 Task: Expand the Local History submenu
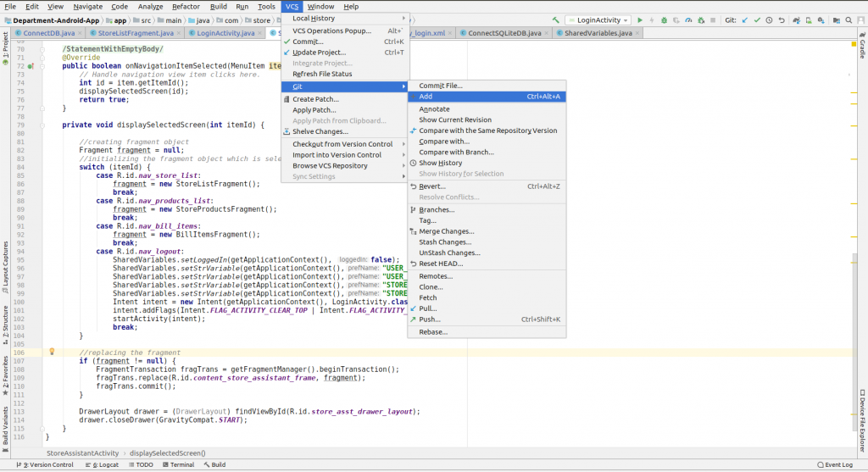(x=345, y=19)
